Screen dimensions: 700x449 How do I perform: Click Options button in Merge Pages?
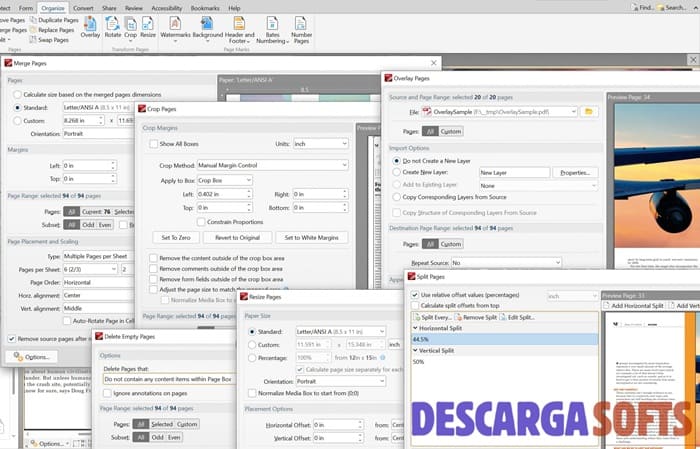click(x=31, y=357)
